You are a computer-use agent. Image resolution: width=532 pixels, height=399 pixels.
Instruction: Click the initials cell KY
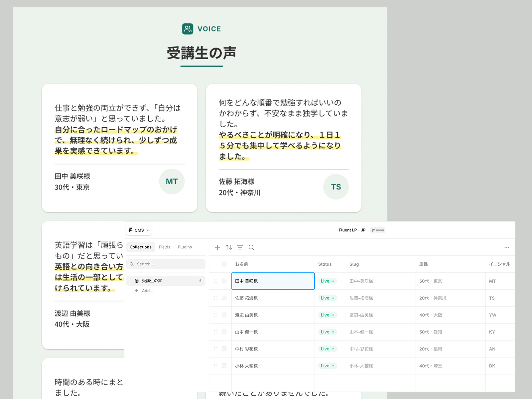pos(500,332)
